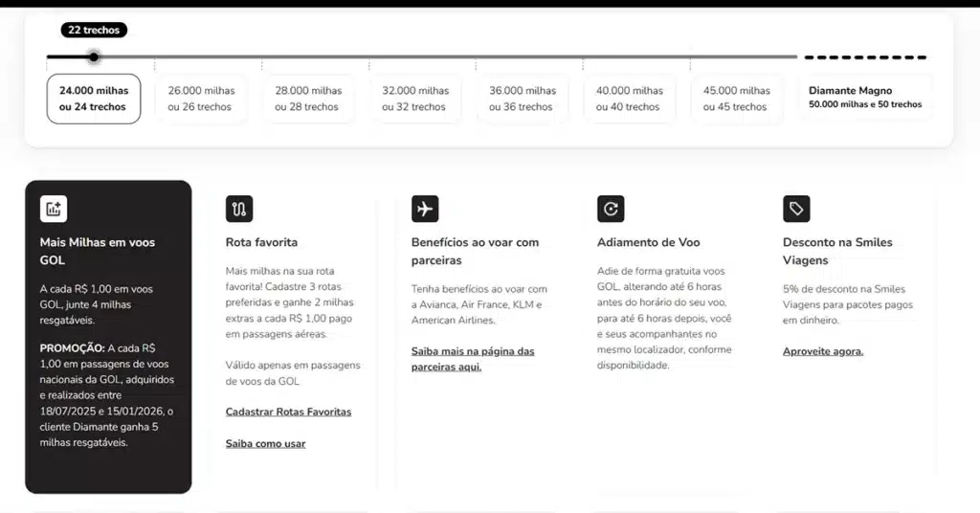
Task: Click the progress slider handle
Action: [93, 57]
